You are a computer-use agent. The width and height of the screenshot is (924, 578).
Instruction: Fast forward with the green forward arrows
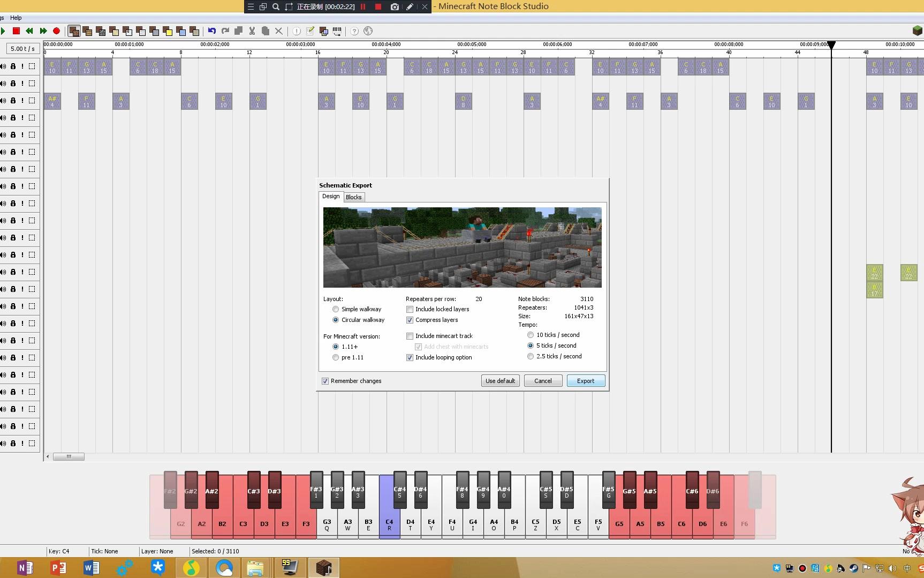[43, 31]
